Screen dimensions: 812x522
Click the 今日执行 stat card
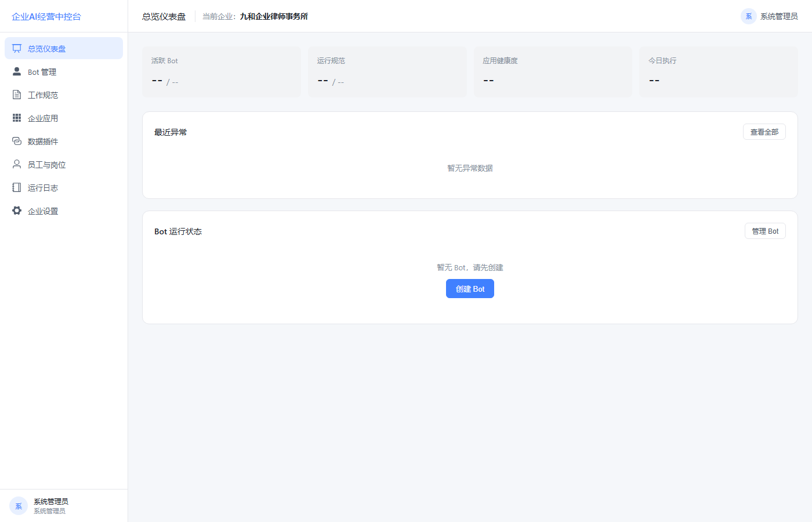(x=719, y=72)
